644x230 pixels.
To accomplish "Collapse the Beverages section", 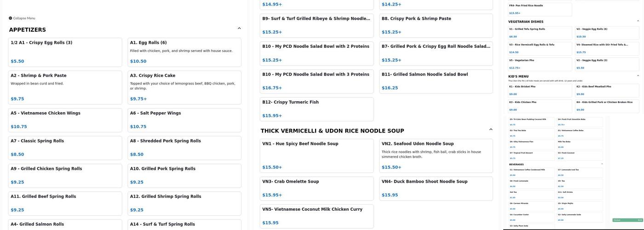I will click(602, 164).
